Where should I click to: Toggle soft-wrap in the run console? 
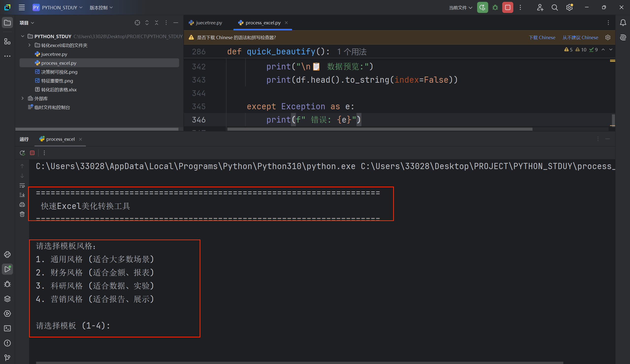coord(22,186)
